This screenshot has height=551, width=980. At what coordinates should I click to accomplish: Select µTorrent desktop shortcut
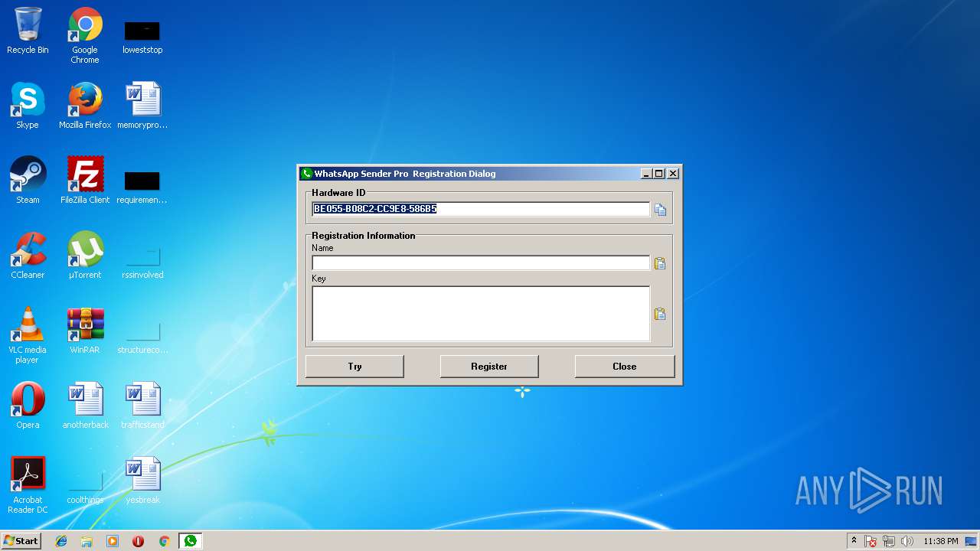(85, 256)
